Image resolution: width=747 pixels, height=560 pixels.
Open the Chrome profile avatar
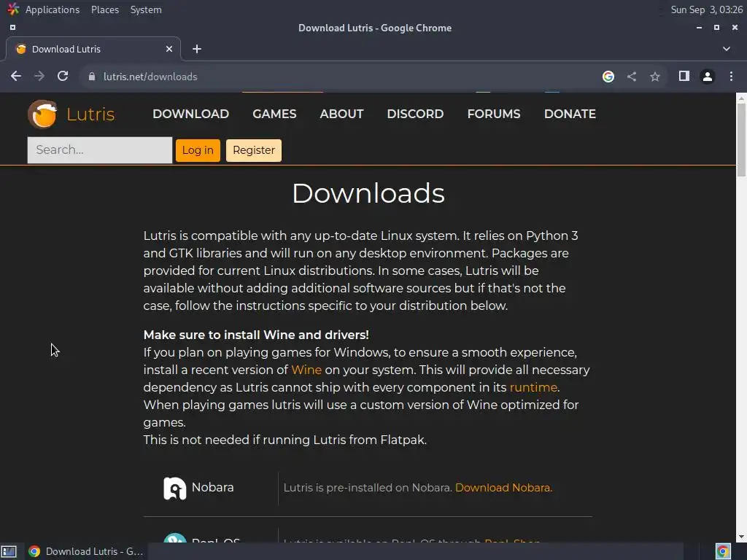tap(708, 77)
